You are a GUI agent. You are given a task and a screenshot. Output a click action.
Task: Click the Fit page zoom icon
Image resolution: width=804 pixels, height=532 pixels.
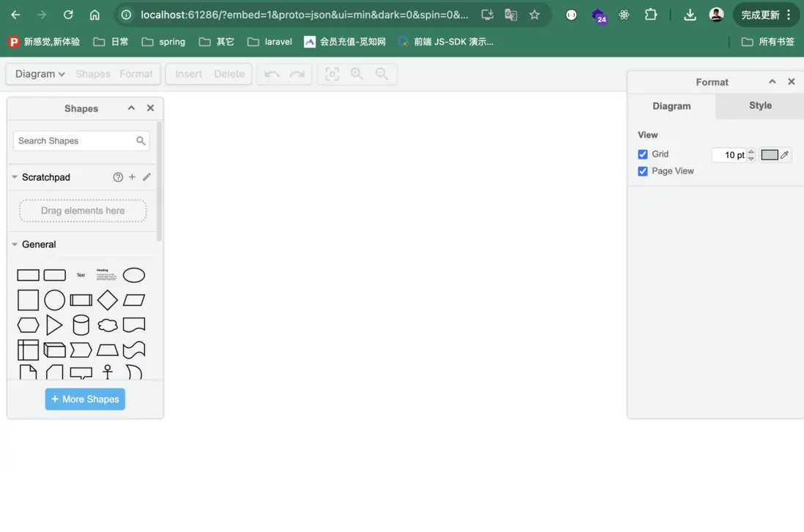[332, 75]
